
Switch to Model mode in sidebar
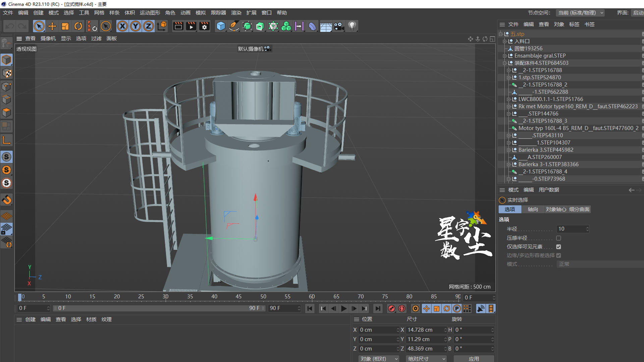point(6,60)
